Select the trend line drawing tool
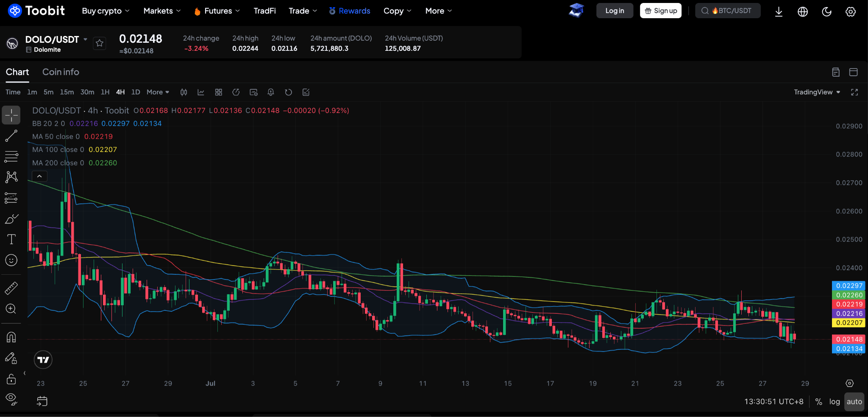Image resolution: width=868 pixels, height=417 pixels. coord(11,136)
